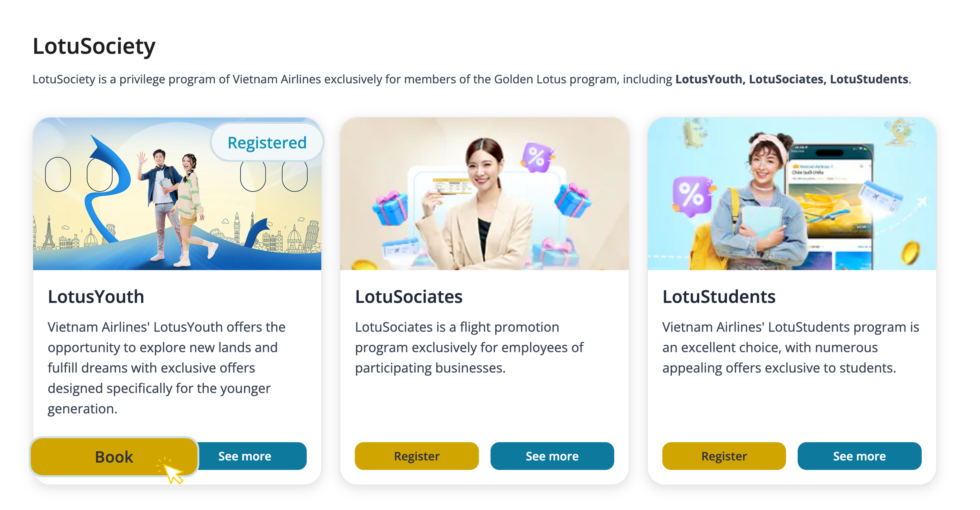The width and height of the screenshot is (980, 510).
Task: Click the LotuStudents card title
Action: click(x=719, y=297)
